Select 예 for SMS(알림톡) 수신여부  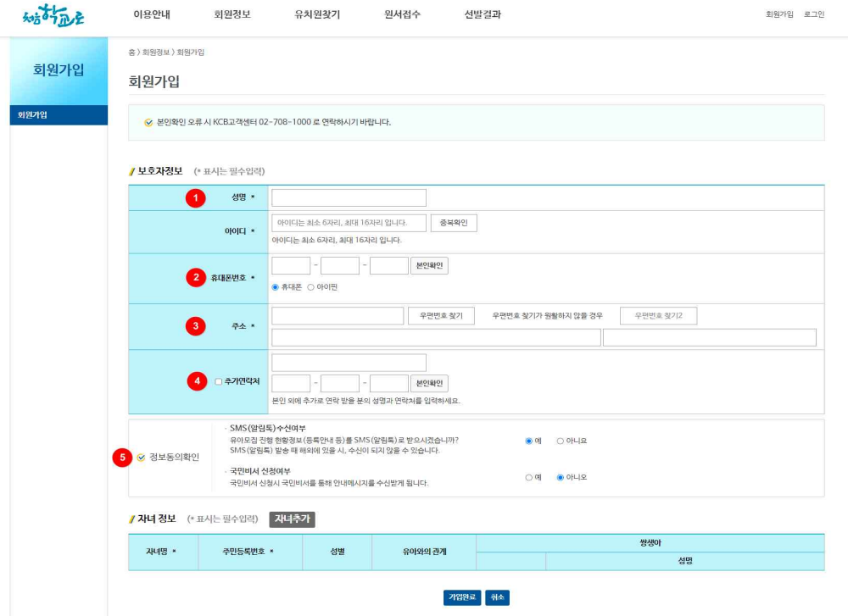click(x=529, y=441)
